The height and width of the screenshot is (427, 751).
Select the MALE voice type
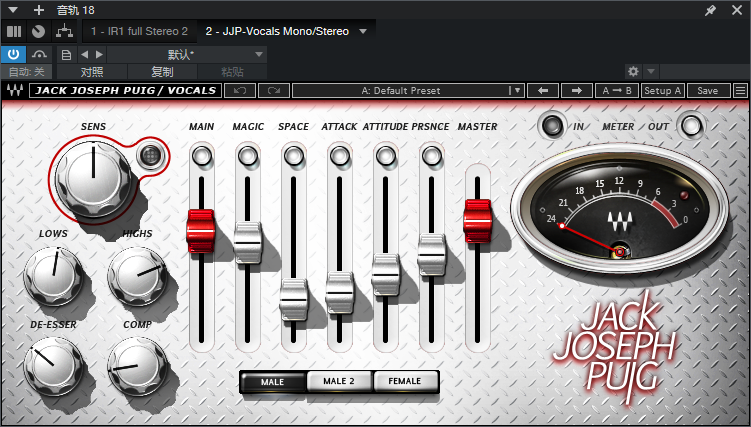coord(273,382)
